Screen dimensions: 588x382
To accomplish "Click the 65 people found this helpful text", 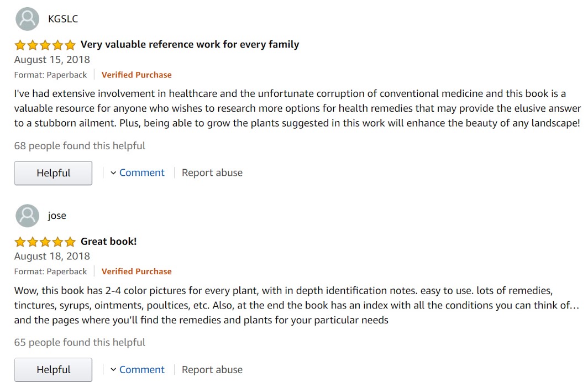I will tap(80, 342).
